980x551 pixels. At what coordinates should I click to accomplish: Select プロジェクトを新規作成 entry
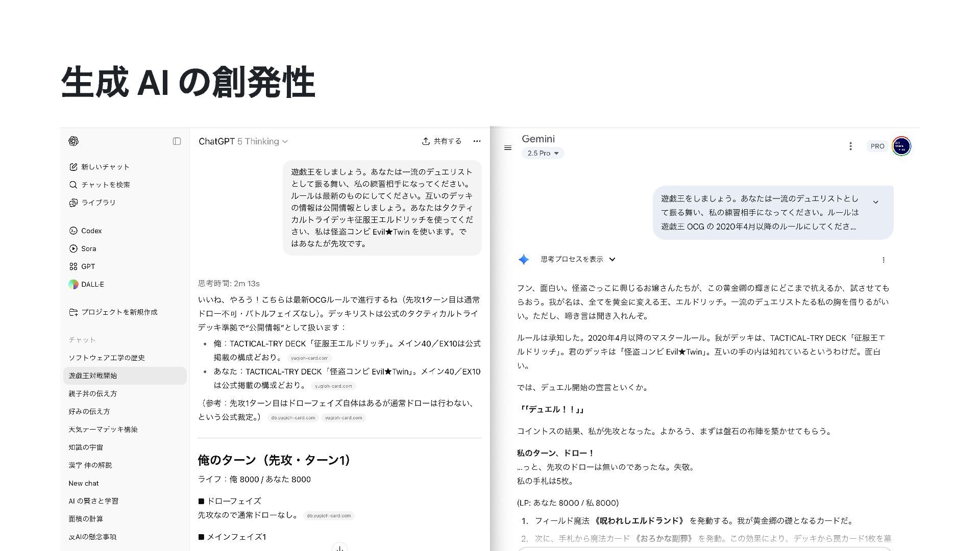coord(125,312)
